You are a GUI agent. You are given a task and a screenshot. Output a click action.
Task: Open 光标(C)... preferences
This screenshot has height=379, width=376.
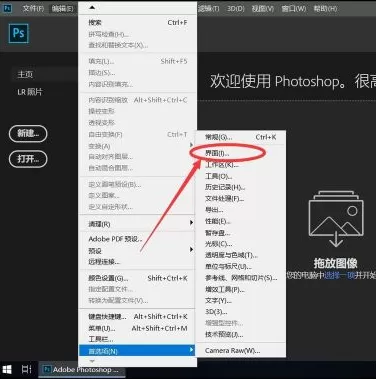pos(241,244)
